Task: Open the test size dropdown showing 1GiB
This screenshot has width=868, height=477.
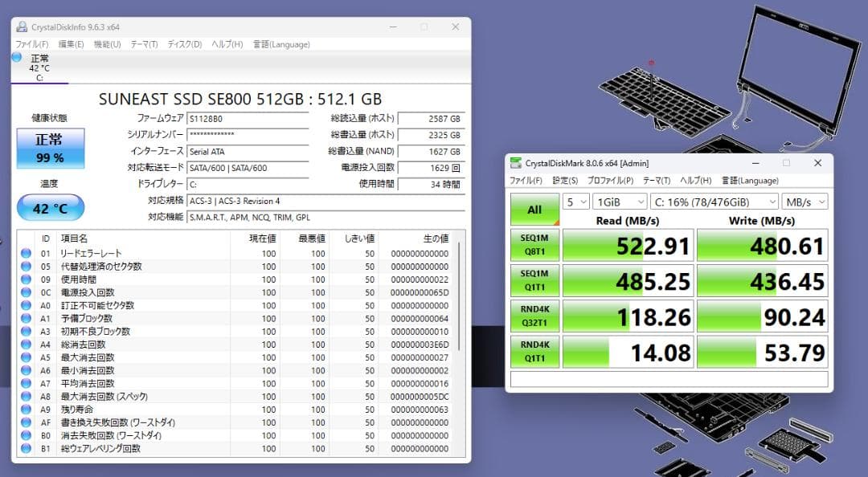Action: click(619, 202)
